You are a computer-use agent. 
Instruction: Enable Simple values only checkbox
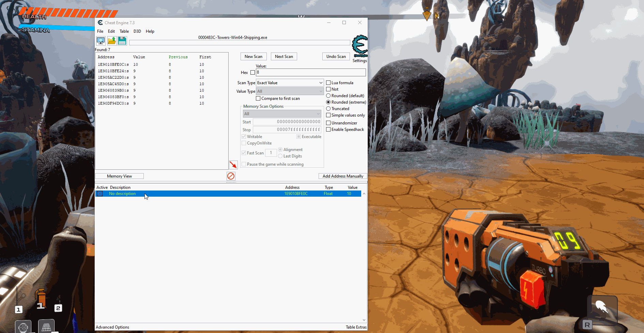click(x=328, y=115)
